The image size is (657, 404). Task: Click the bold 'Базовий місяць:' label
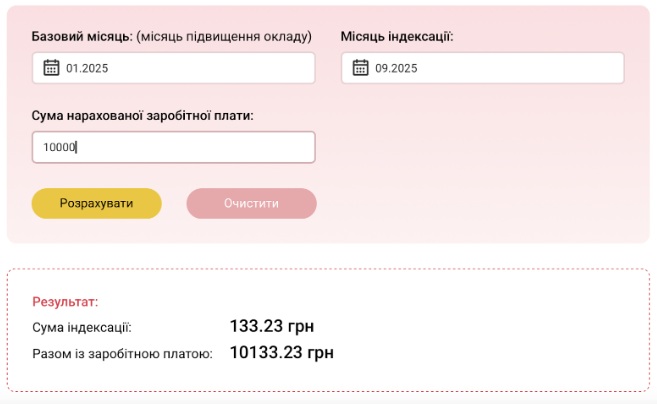pos(82,36)
